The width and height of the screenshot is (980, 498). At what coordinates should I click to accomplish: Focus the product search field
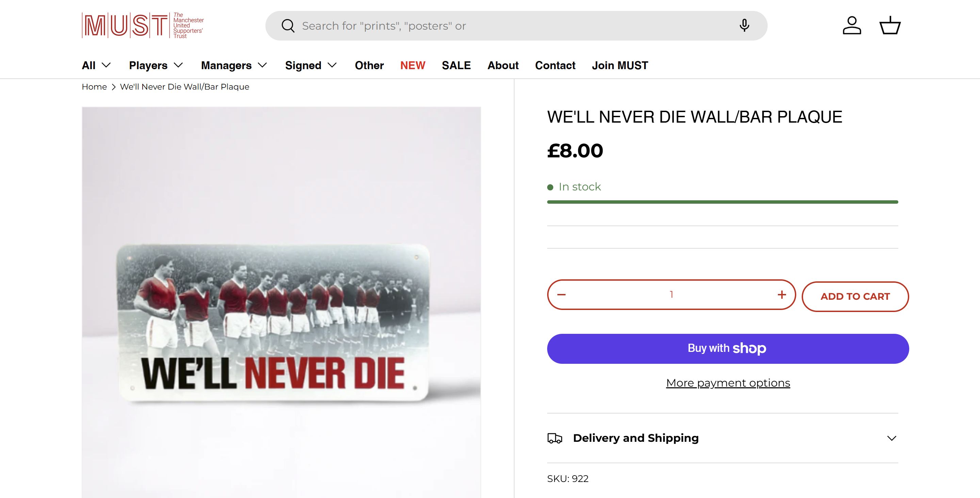pyautogui.click(x=513, y=26)
